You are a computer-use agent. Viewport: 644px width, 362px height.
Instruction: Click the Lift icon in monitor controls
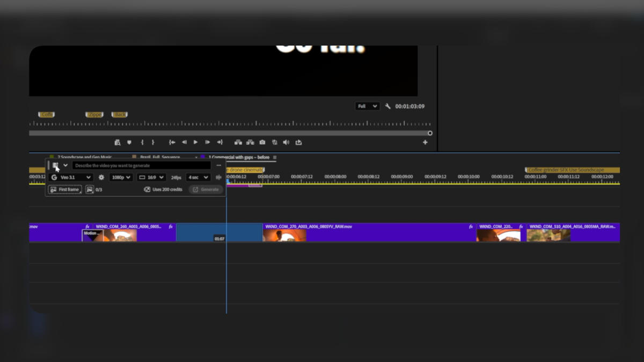click(x=238, y=142)
